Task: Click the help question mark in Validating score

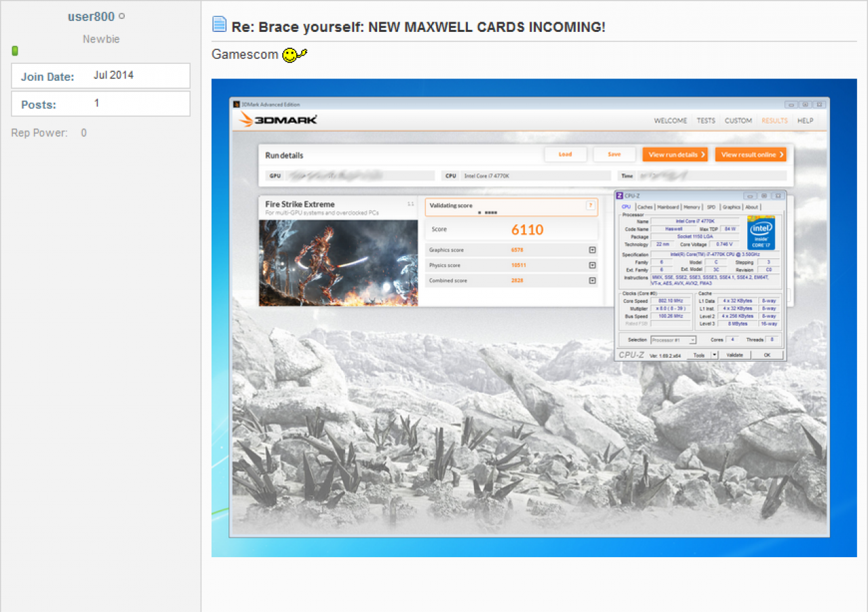Action: (590, 205)
